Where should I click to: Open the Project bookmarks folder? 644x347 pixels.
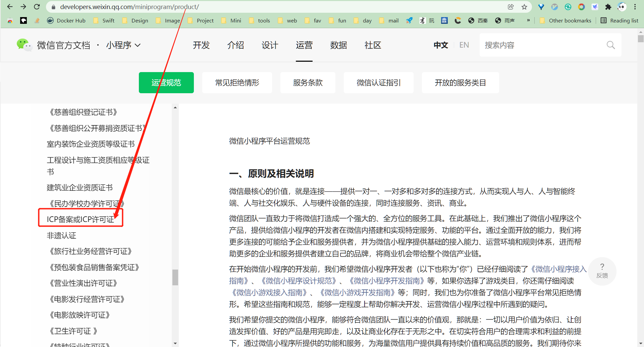coord(201,20)
